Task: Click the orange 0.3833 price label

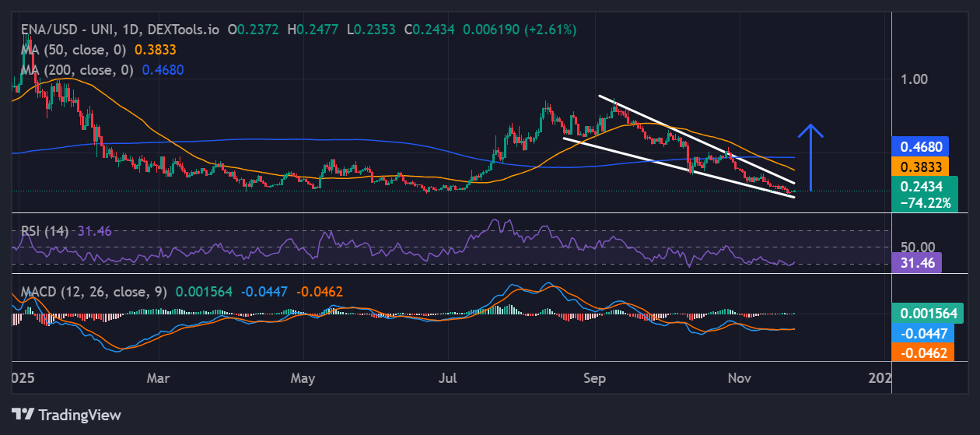Action: click(922, 166)
